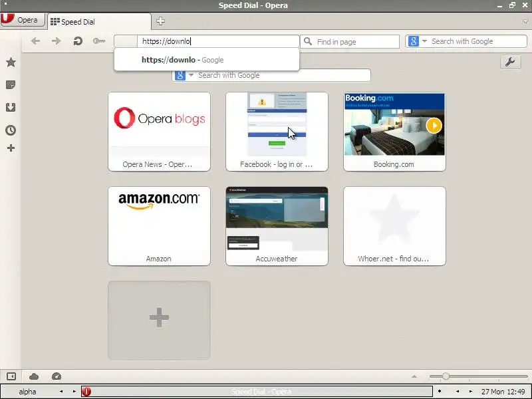The image size is (532, 399).
Task: Open the Whoer.net speed dial tile
Action: (x=394, y=226)
